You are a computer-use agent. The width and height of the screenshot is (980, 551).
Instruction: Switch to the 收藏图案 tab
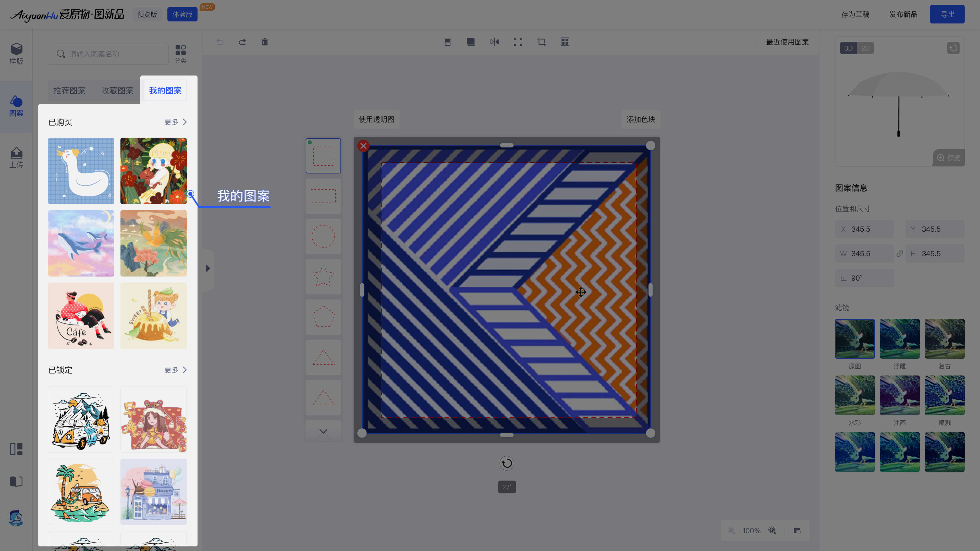coord(117,91)
